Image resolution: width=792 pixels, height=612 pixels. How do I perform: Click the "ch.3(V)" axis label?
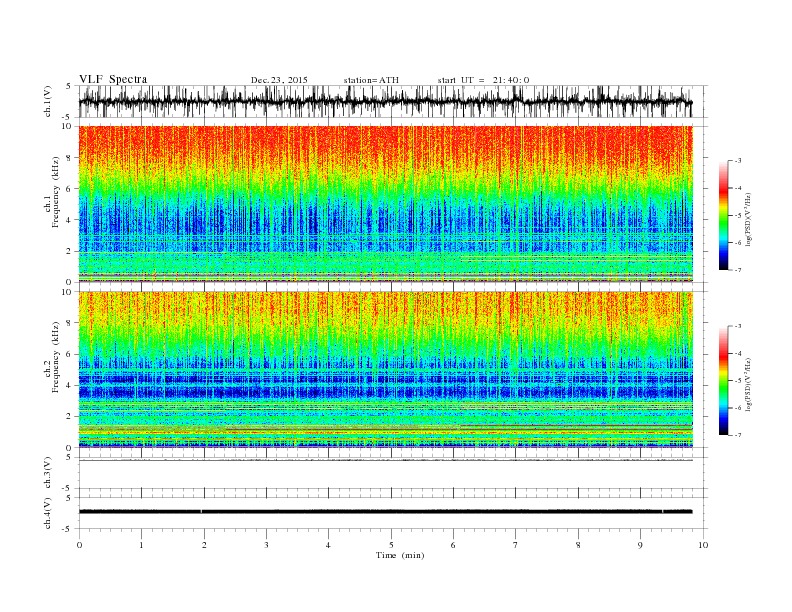pyautogui.click(x=48, y=473)
